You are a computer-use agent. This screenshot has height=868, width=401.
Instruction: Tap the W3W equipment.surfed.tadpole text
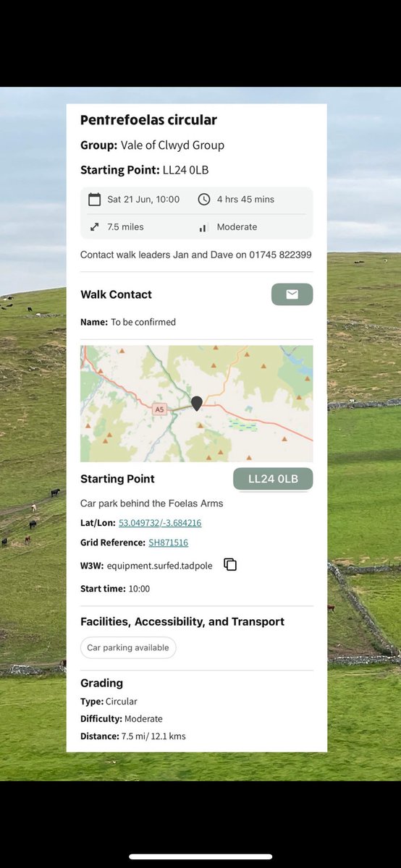tap(146, 566)
